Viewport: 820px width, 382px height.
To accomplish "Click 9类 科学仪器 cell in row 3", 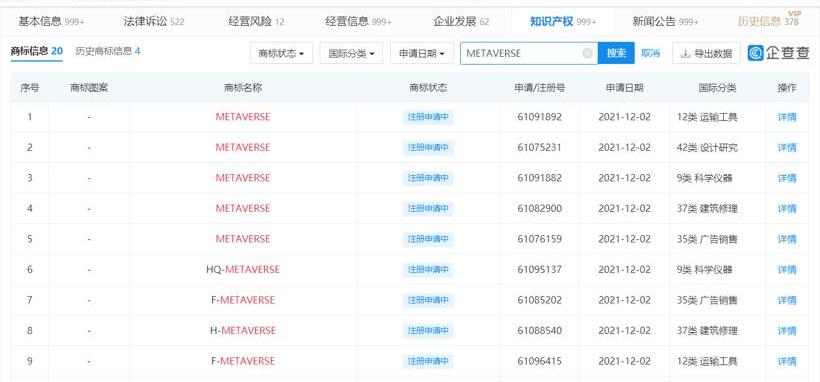I will pyautogui.click(x=704, y=178).
